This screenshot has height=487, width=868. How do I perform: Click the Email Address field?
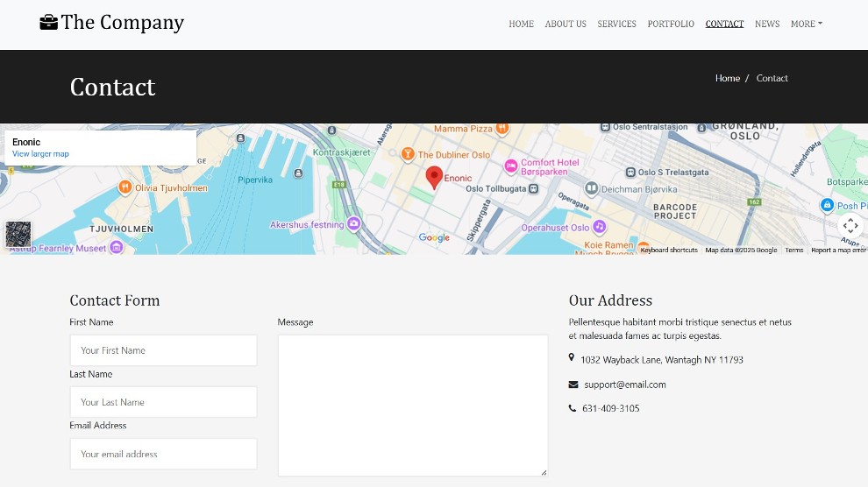click(x=163, y=454)
